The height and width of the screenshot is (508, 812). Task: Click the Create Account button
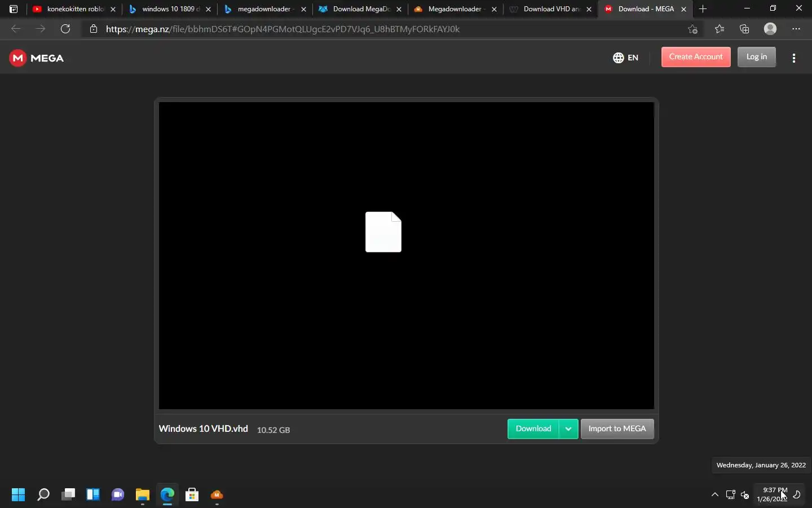pyautogui.click(x=696, y=57)
